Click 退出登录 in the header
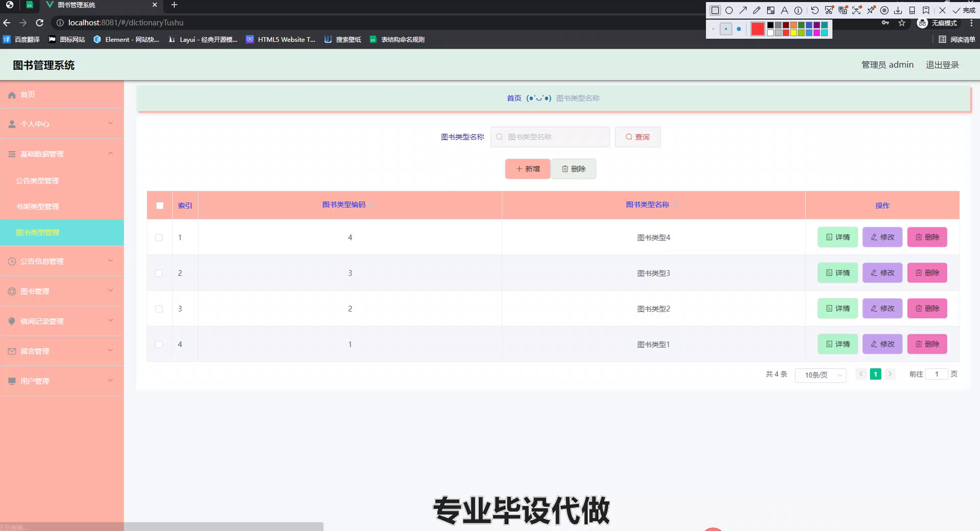Image resolution: width=980 pixels, height=531 pixels. pyautogui.click(x=942, y=65)
